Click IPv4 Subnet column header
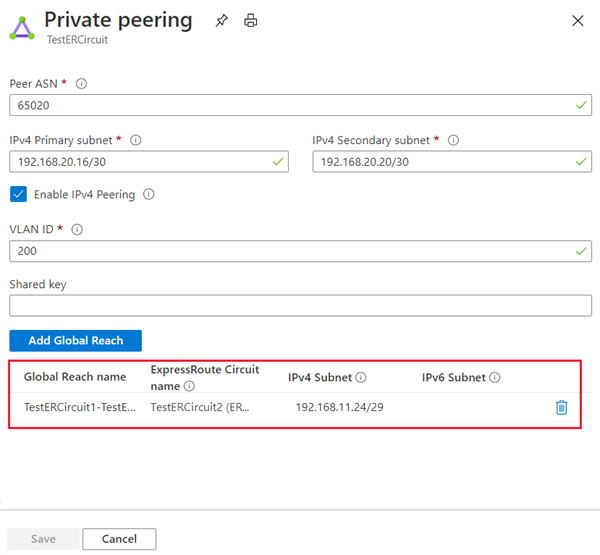Viewport: 600px width, 555px height. (320, 377)
